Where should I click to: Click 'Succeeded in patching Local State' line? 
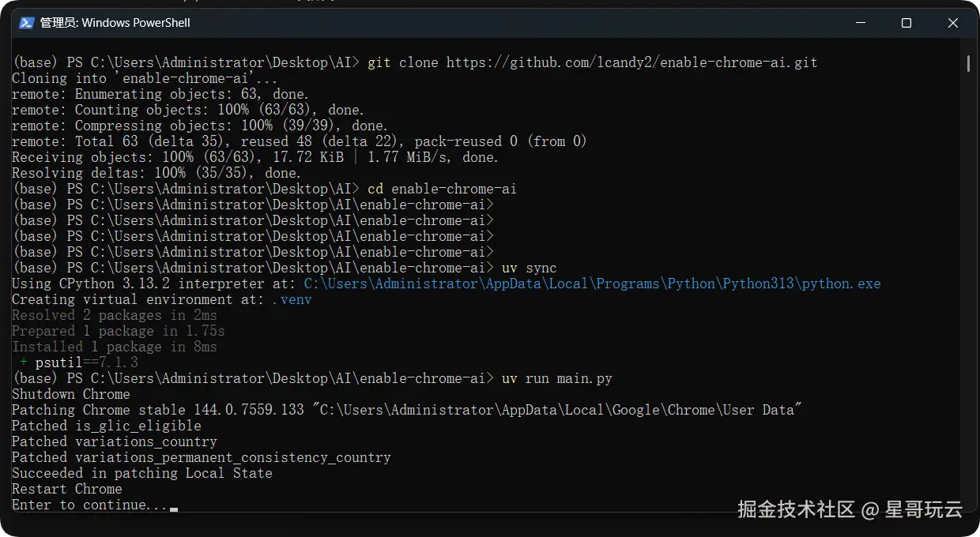[141, 473]
